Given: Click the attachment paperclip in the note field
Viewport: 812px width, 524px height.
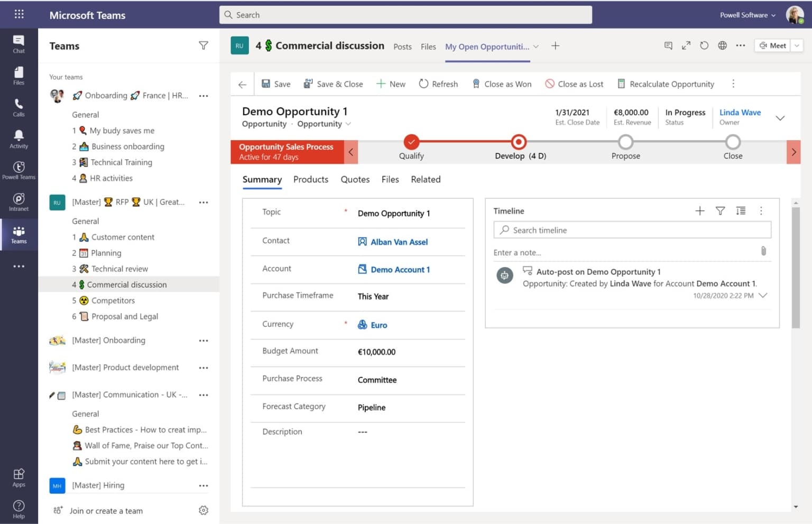Looking at the screenshot, I should [763, 252].
